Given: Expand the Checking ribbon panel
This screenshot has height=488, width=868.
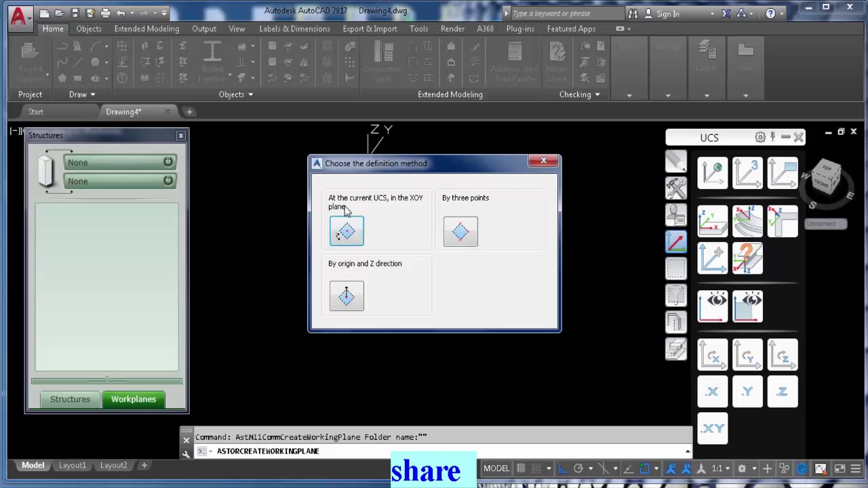Looking at the screenshot, I should [579, 94].
